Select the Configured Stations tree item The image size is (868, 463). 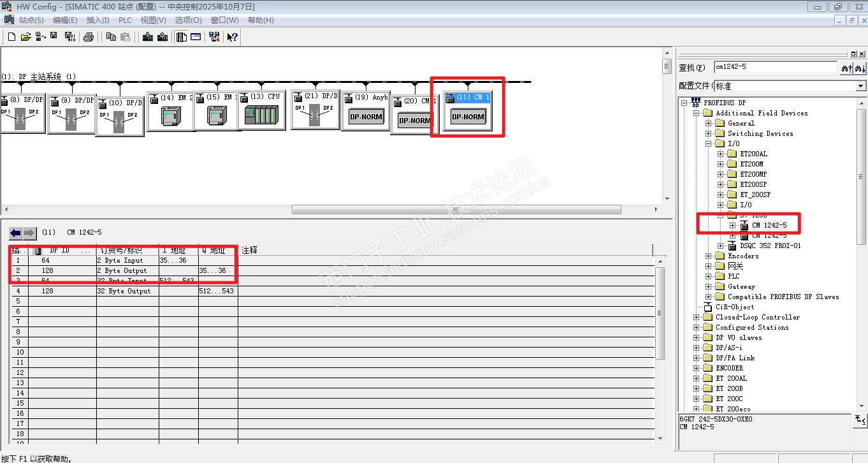click(x=752, y=327)
